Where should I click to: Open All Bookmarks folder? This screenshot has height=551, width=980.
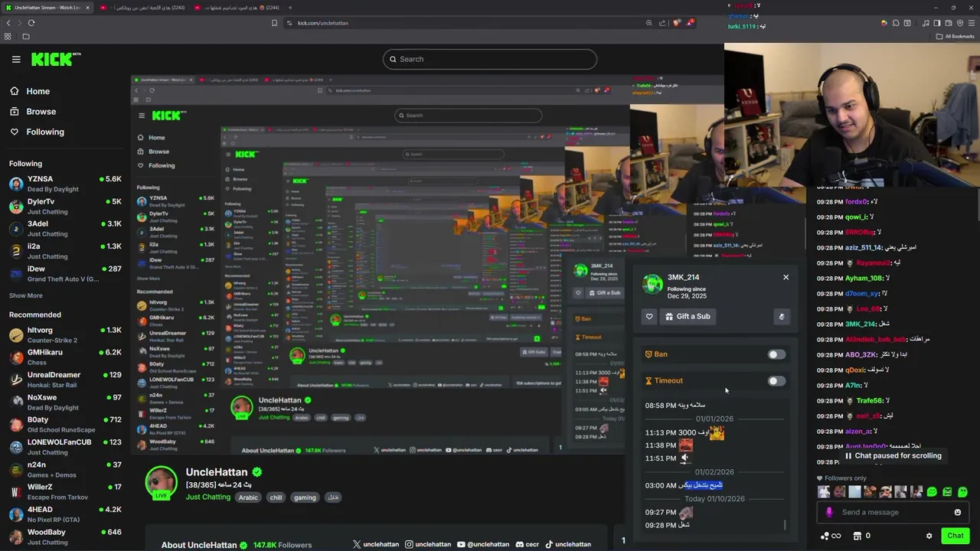(x=955, y=36)
